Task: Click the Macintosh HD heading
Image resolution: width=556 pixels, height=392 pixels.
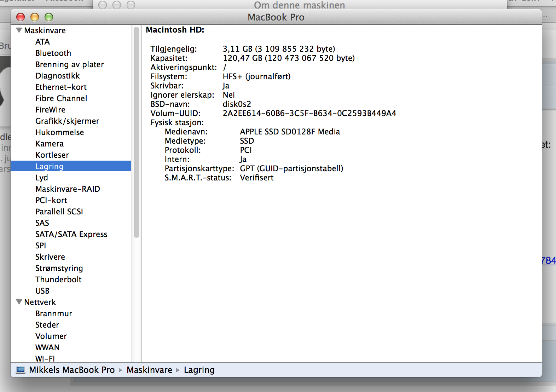Action: click(175, 30)
